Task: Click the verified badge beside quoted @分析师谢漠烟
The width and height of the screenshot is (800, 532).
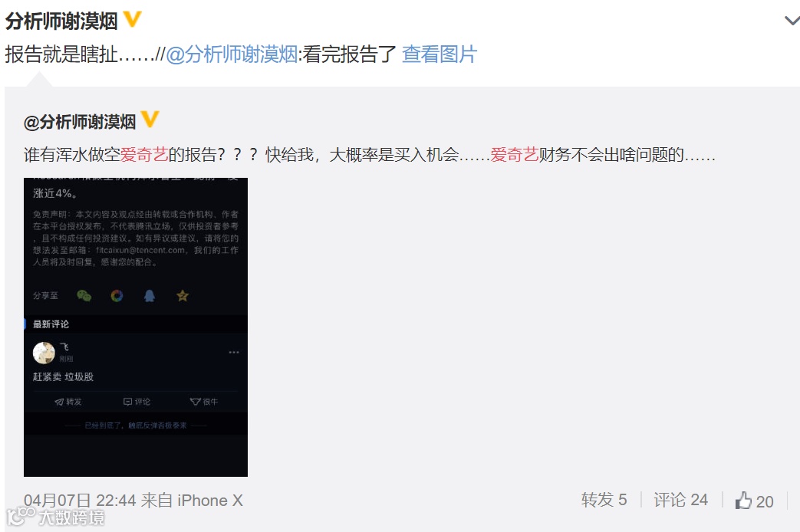Action: point(150,119)
